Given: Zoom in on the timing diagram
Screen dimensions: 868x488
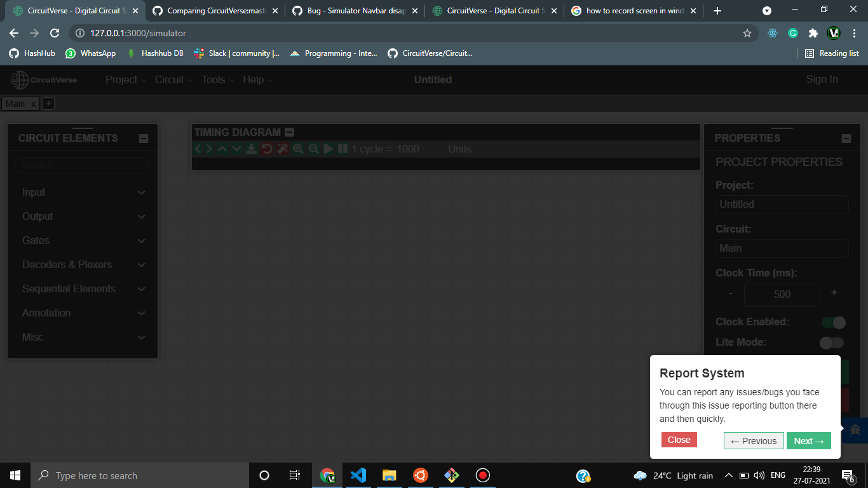Looking at the screenshot, I should (298, 149).
